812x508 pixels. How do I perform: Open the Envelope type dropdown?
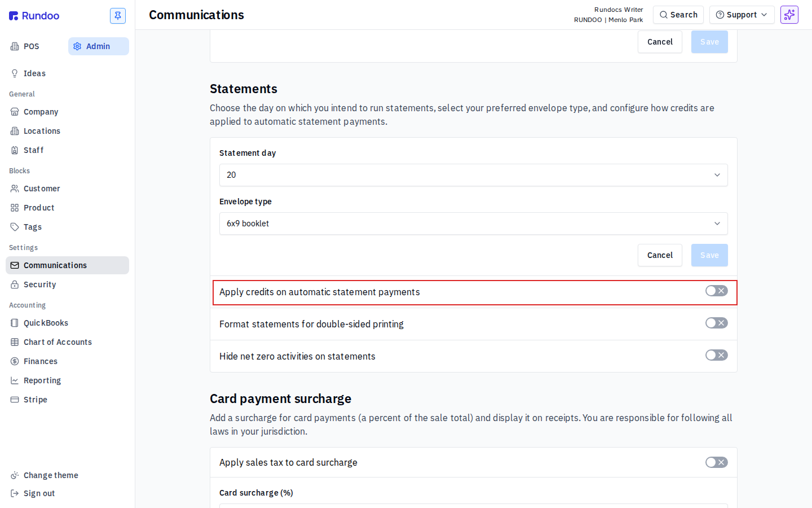474,224
